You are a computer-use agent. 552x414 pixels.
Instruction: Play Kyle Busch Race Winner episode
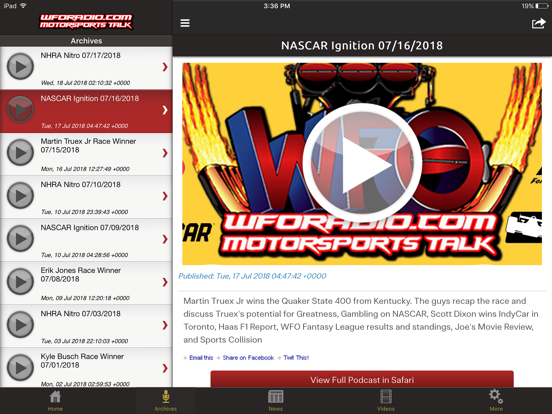(x=20, y=367)
